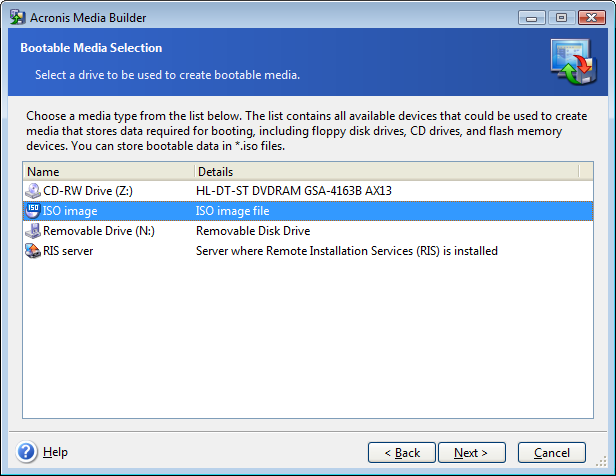The width and height of the screenshot is (616, 476).
Task: Sort list by the Details column header
Action: click(385, 172)
